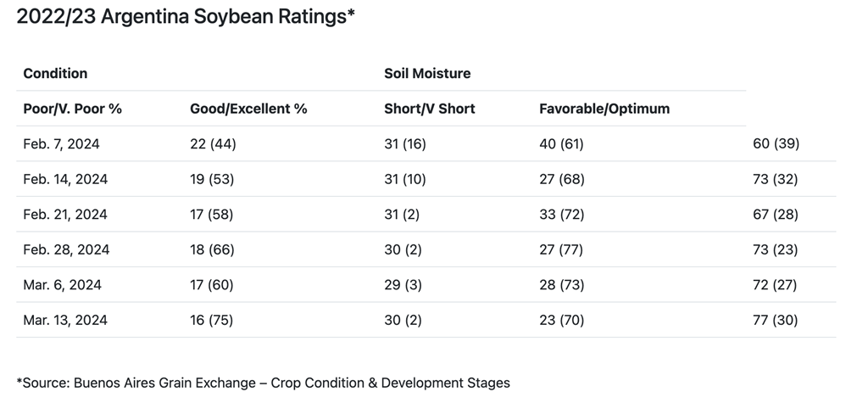Click the cell showing 22 (44)
The width and height of the screenshot is (868, 403).
(x=214, y=144)
